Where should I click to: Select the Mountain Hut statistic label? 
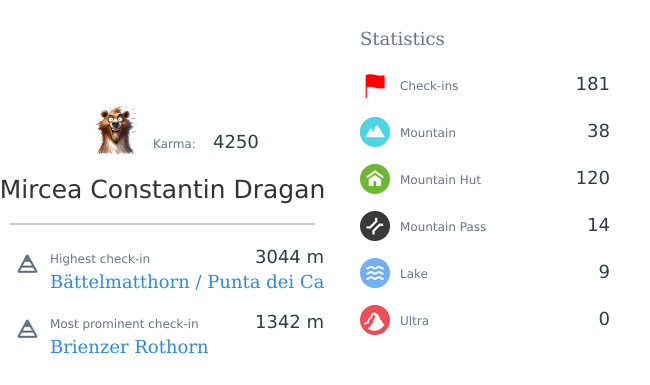click(440, 180)
